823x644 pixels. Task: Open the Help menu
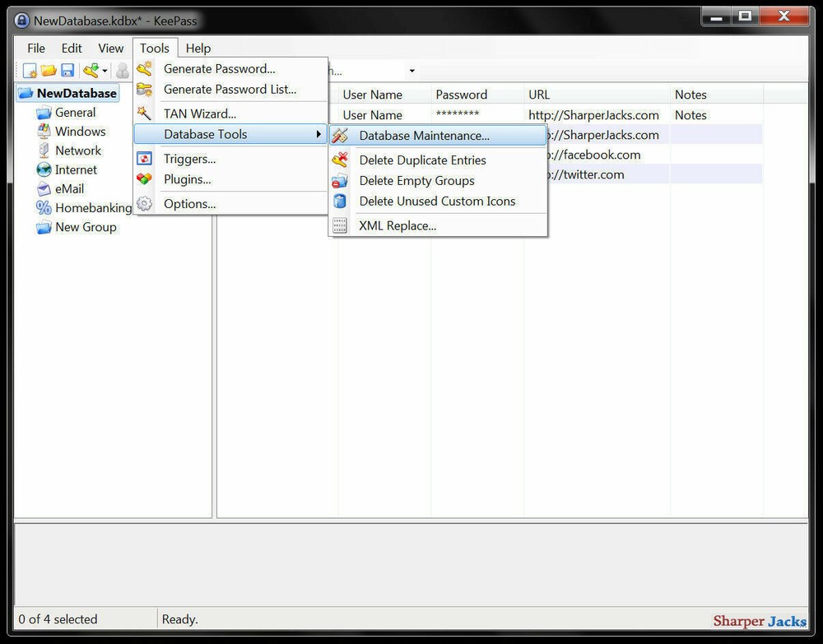pyautogui.click(x=198, y=48)
